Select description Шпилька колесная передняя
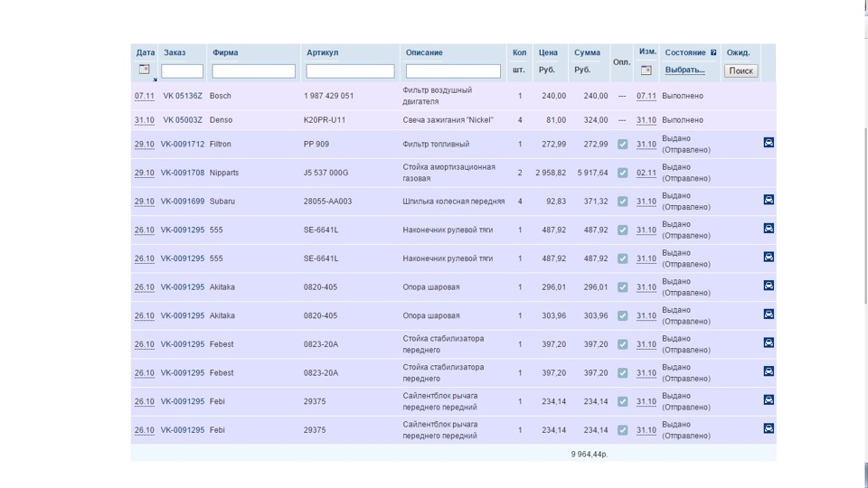The image size is (868, 488). click(453, 202)
